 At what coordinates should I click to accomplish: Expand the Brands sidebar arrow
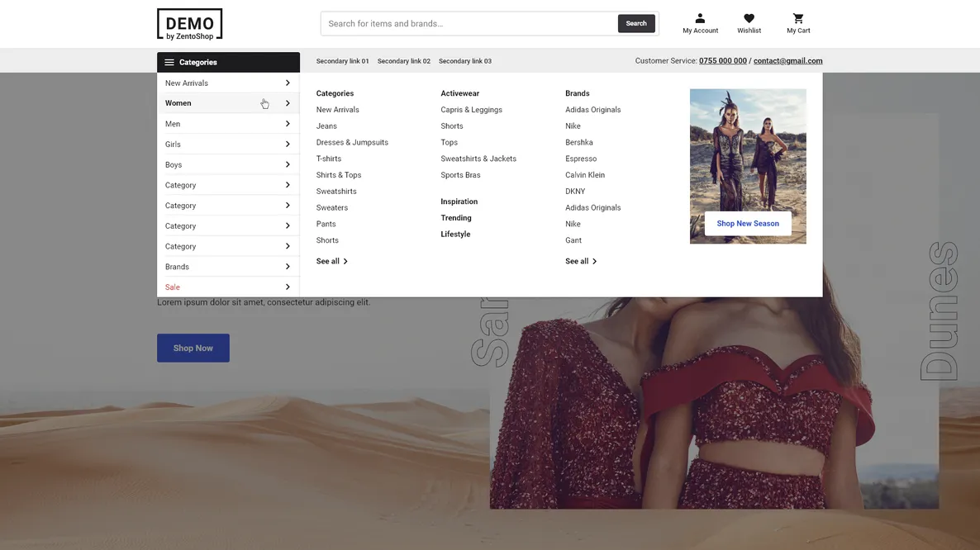[x=288, y=267]
